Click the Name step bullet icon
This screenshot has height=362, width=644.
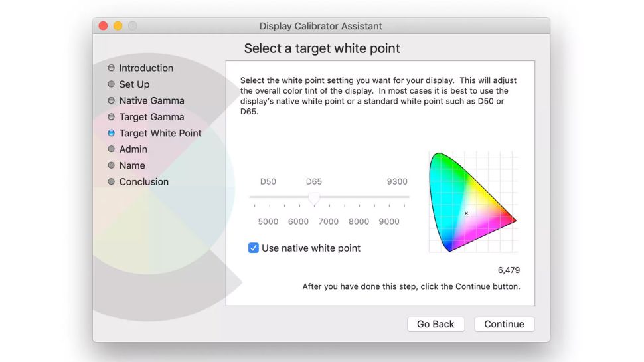coord(111,165)
